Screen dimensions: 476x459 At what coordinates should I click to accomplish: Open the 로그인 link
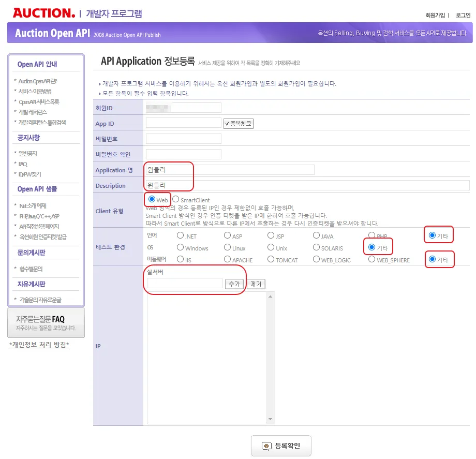[463, 15]
